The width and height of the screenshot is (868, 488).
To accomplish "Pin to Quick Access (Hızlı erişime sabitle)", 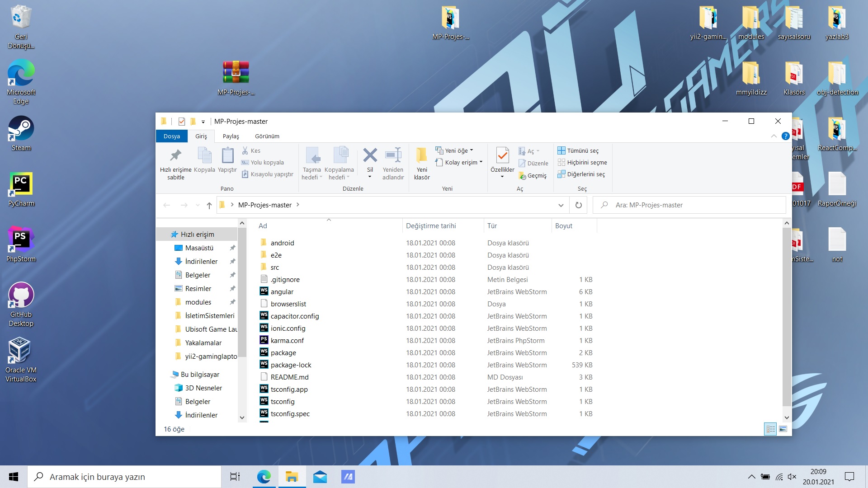I will pos(175,164).
